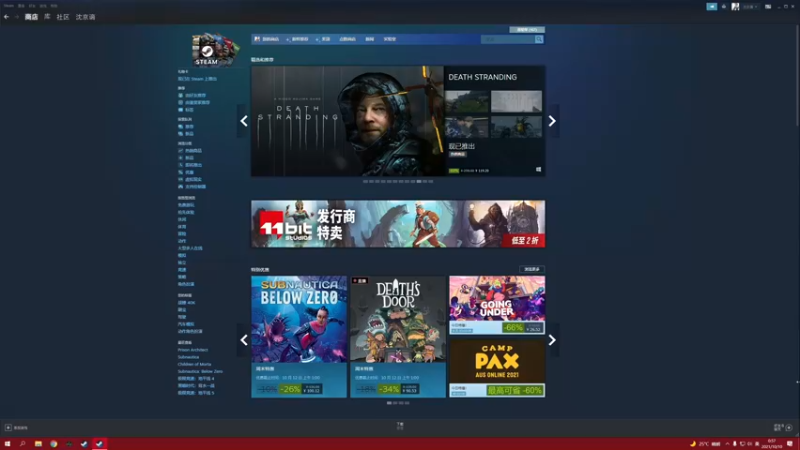View first Death Stranding screenshot thumbnail

click(x=467, y=102)
